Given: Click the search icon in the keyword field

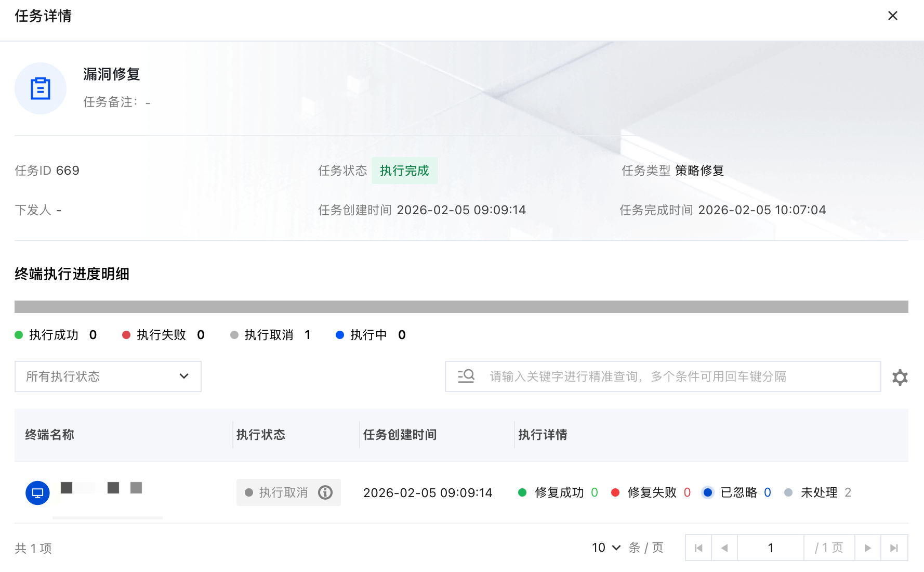Looking at the screenshot, I should [x=466, y=376].
